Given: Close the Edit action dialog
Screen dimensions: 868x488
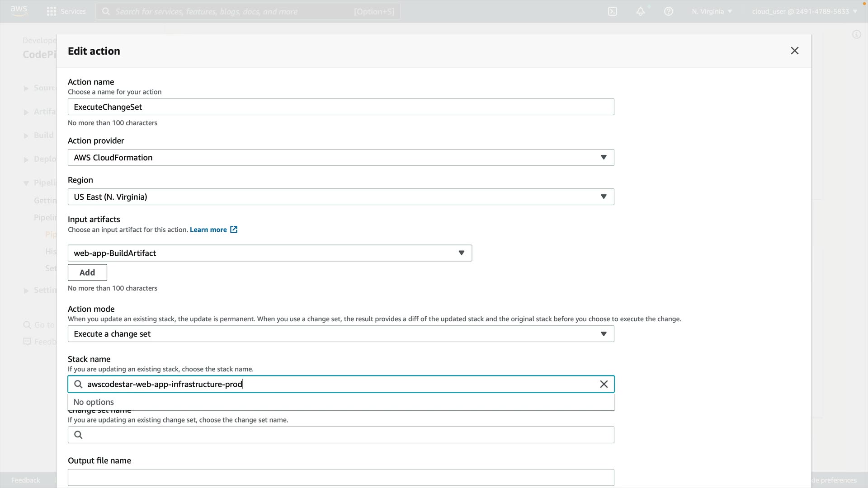Looking at the screenshot, I should tap(795, 51).
